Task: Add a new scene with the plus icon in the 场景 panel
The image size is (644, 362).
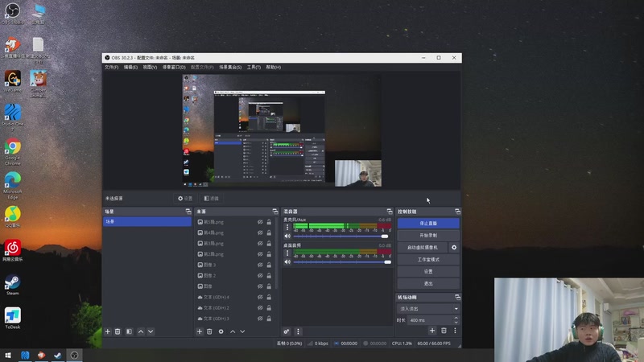Action: click(108, 331)
